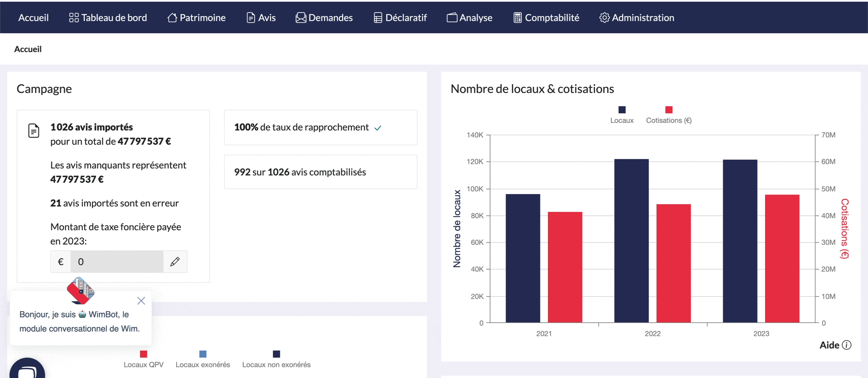This screenshot has height=378, width=868.
Task: Open the Comptabilité section
Action: 546,18
